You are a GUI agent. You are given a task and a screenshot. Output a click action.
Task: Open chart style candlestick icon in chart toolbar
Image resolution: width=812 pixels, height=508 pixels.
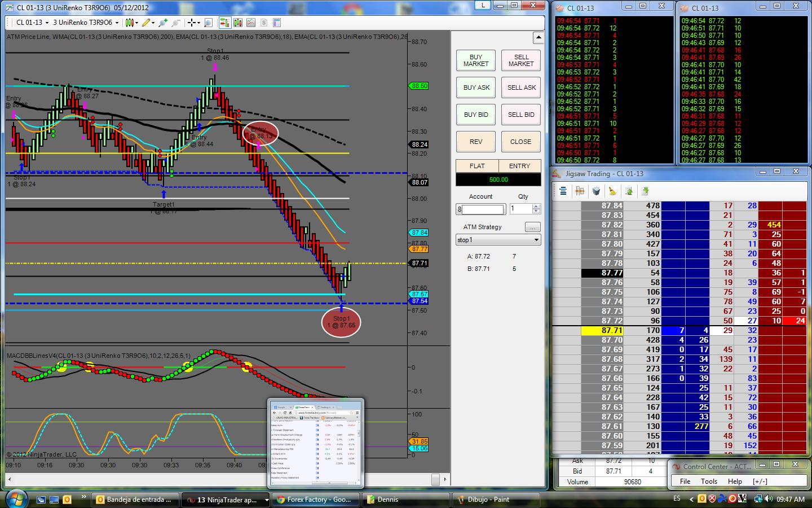(x=129, y=23)
